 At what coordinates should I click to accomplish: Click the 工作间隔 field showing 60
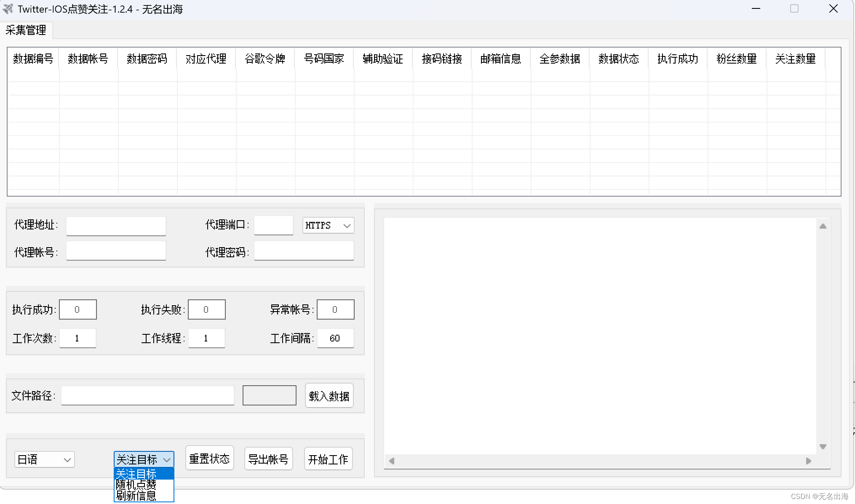(335, 339)
